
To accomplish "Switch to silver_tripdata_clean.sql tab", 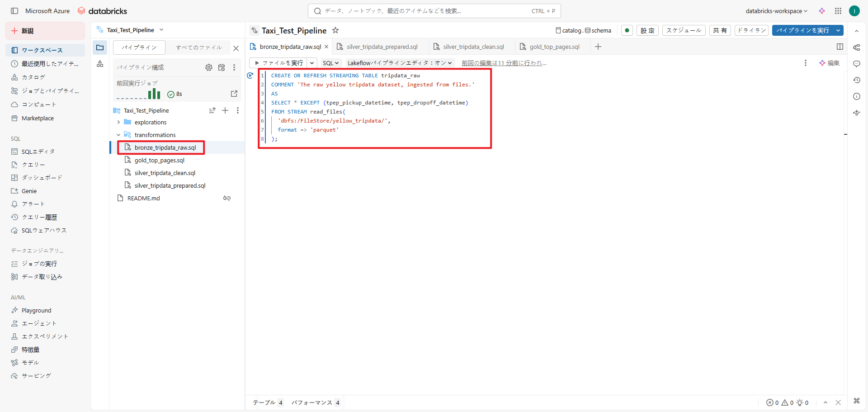I will coord(473,47).
